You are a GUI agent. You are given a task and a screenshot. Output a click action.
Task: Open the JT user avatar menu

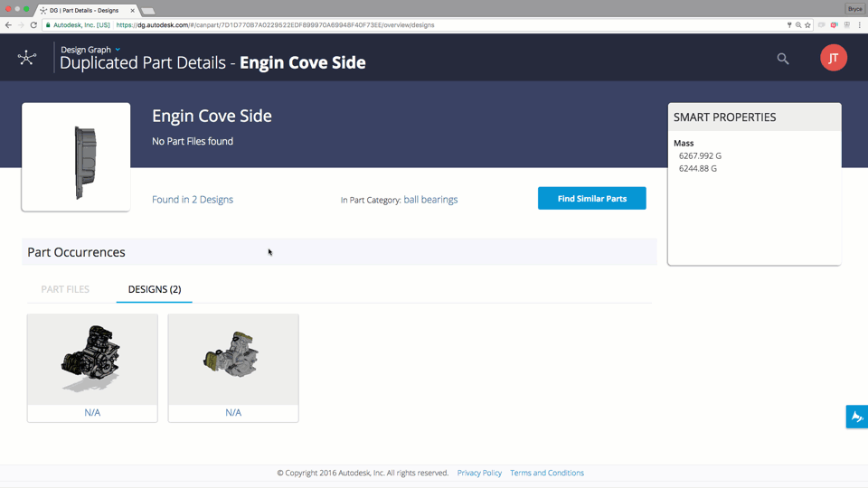coord(833,58)
